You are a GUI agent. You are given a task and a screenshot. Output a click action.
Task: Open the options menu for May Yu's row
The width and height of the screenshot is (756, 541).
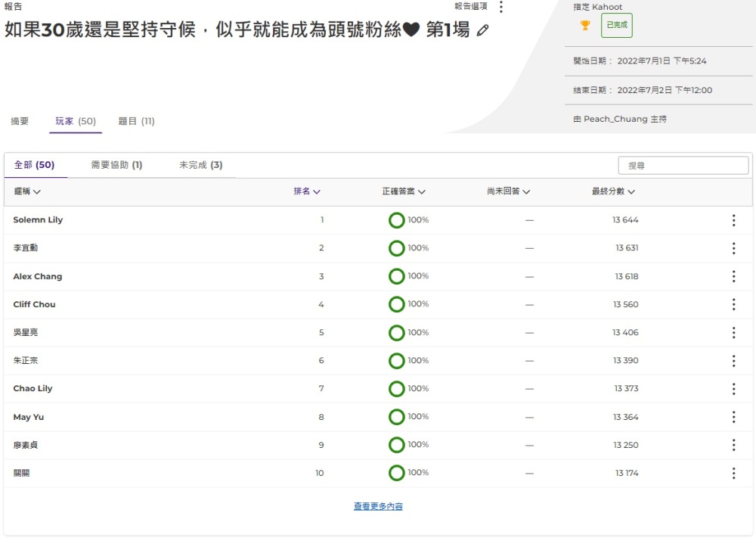click(x=733, y=417)
